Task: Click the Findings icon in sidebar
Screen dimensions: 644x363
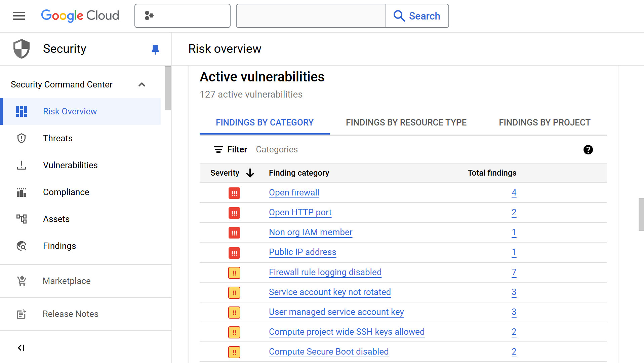Action: tap(22, 246)
